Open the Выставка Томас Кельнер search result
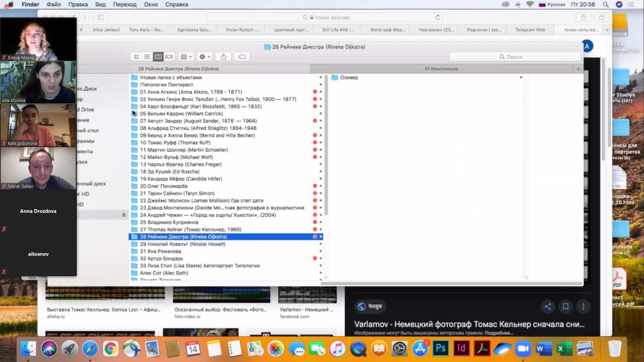Screen dimensions: 644x362 (x=103, y=310)
